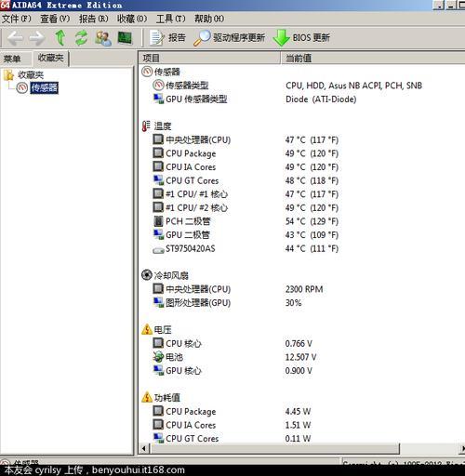Refresh the sensor readings
This screenshot has width=465, height=476.
tap(81, 38)
